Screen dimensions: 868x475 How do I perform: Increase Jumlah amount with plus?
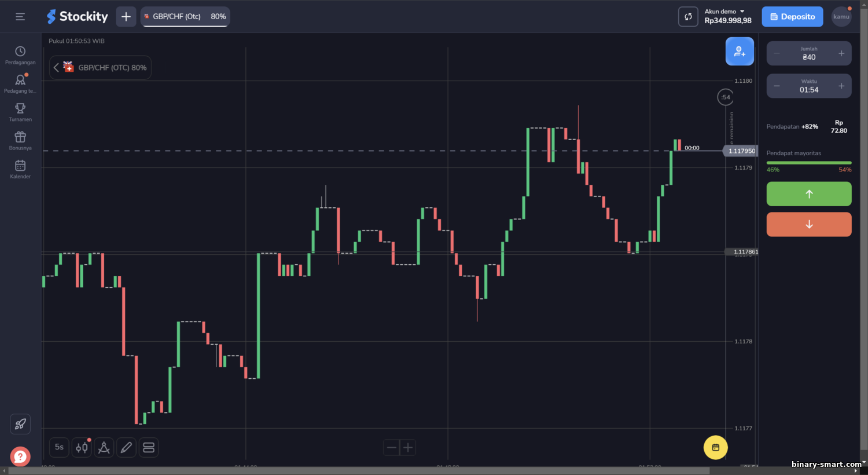point(841,53)
